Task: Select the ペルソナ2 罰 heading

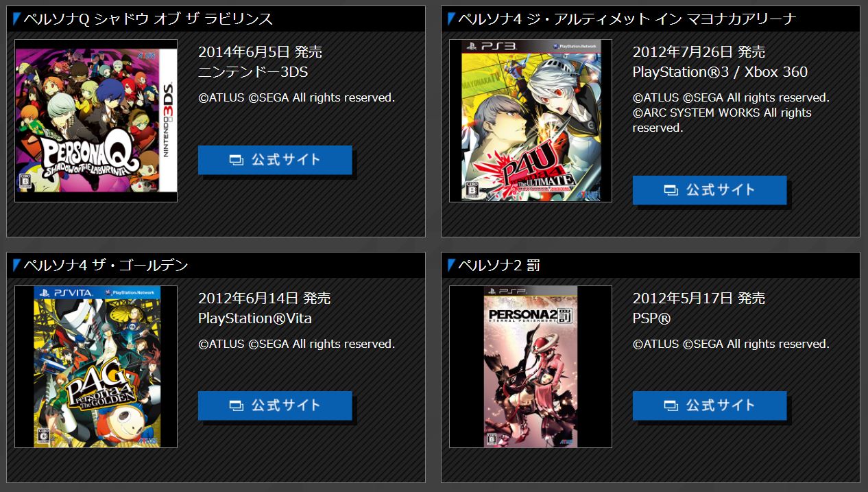Action: (x=499, y=265)
